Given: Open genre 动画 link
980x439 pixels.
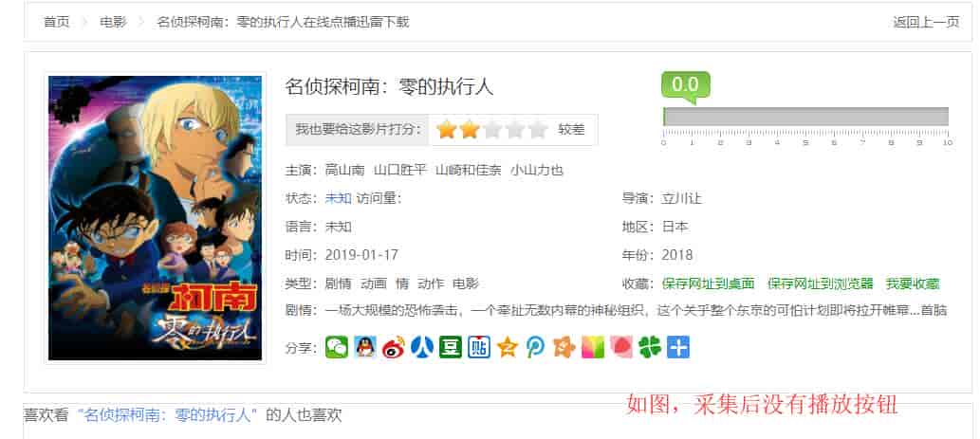Looking at the screenshot, I should [x=375, y=284].
